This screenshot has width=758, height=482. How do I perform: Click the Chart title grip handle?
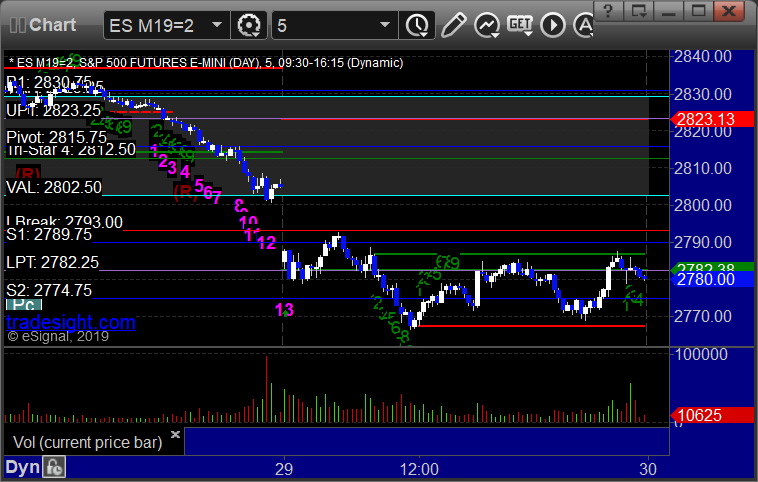point(14,23)
